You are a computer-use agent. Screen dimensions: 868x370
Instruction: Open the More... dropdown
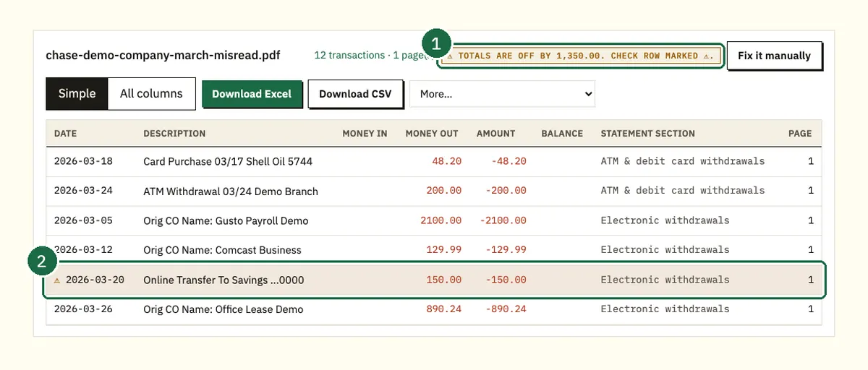click(x=502, y=94)
